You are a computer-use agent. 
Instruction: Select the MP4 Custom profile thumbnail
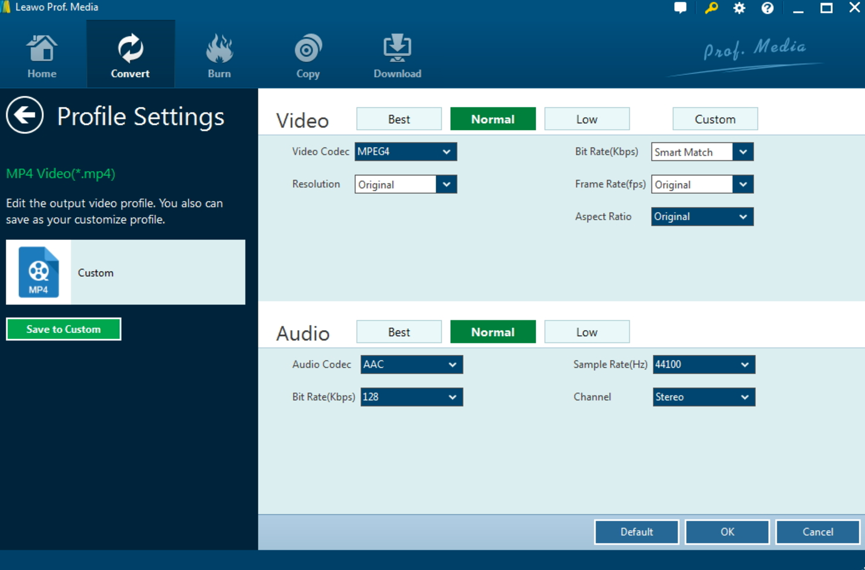(39, 272)
